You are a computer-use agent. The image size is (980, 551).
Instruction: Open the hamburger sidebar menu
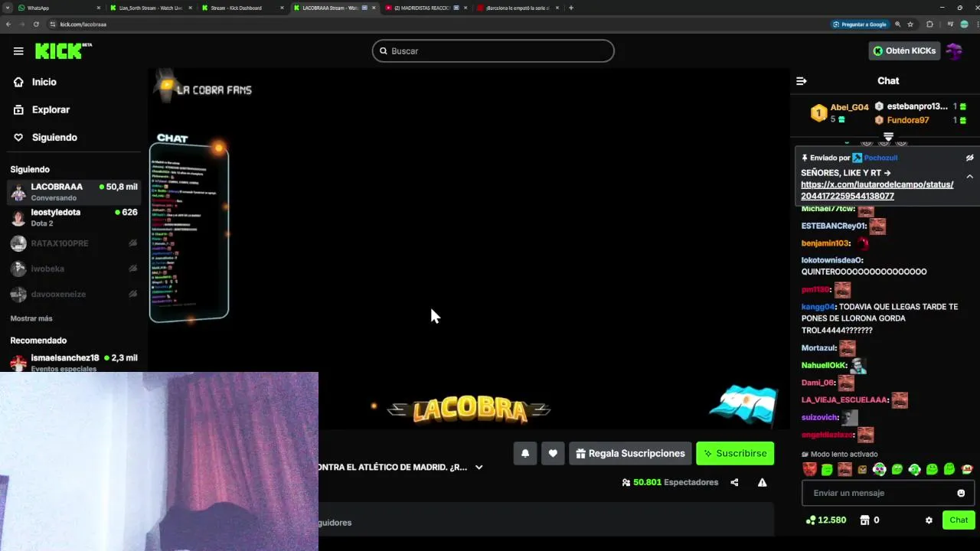[18, 51]
